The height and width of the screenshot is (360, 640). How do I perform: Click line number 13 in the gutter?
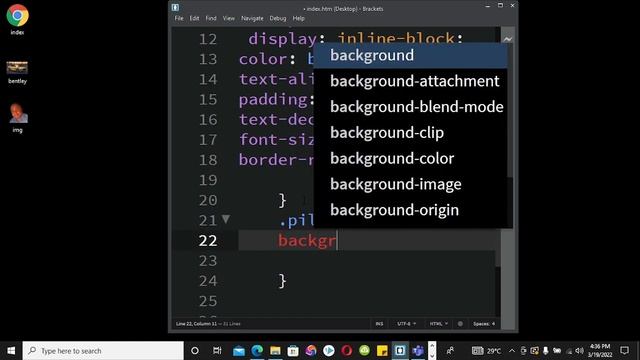click(x=208, y=60)
